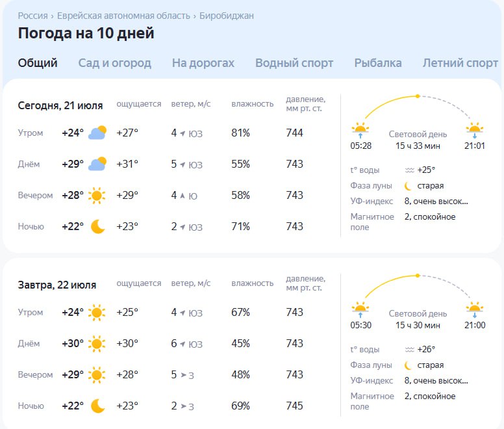Screen dimensions: 504x429
Task: Click partly cloudy icon for today's morning
Action: [97, 133]
